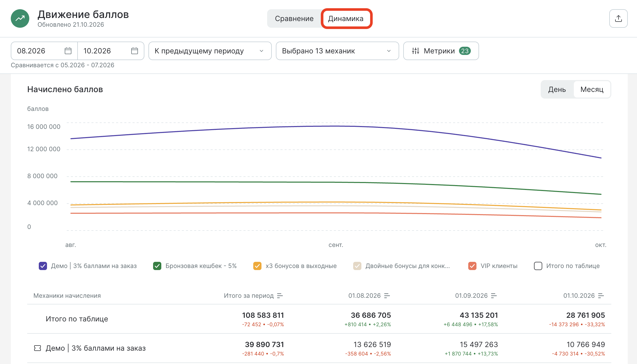637x364 pixels.
Task: Enable Итого по таблице legend checkbox
Action: click(x=538, y=266)
